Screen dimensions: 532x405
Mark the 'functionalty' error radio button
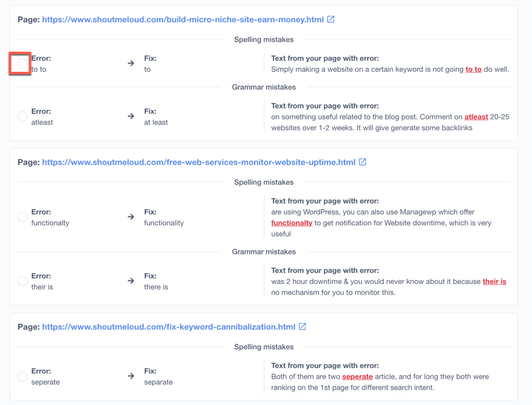point(22,217)
